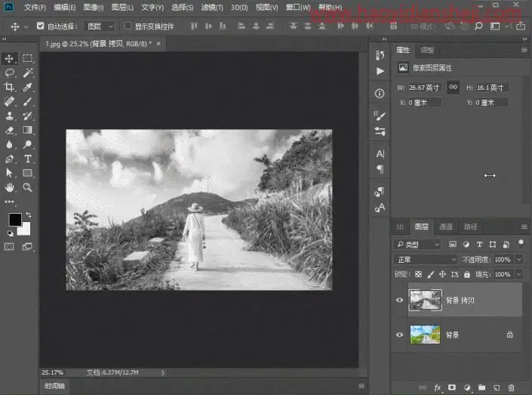Screen dimensions: 532x395
Task: Select the Horizontal Type tool
Action: 27,159
